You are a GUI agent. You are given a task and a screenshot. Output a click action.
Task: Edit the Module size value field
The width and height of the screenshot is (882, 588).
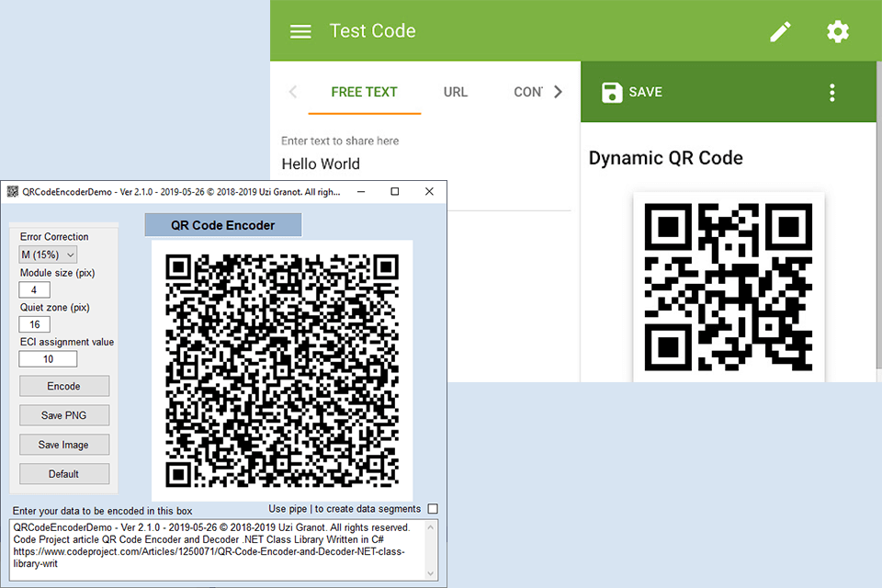click(34, 289)
